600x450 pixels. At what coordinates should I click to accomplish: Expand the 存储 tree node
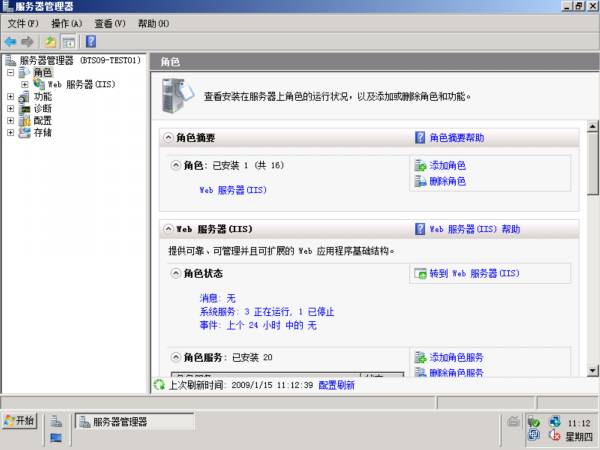11,132
